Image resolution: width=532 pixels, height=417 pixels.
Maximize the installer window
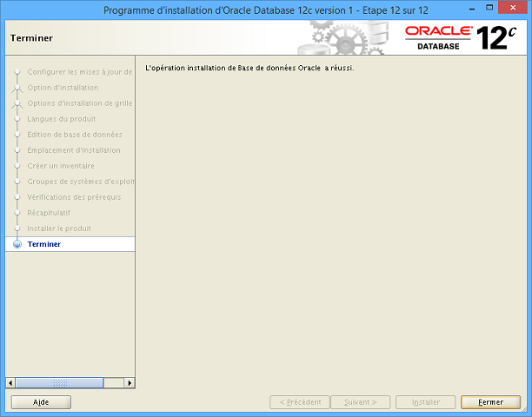point(489,8)
